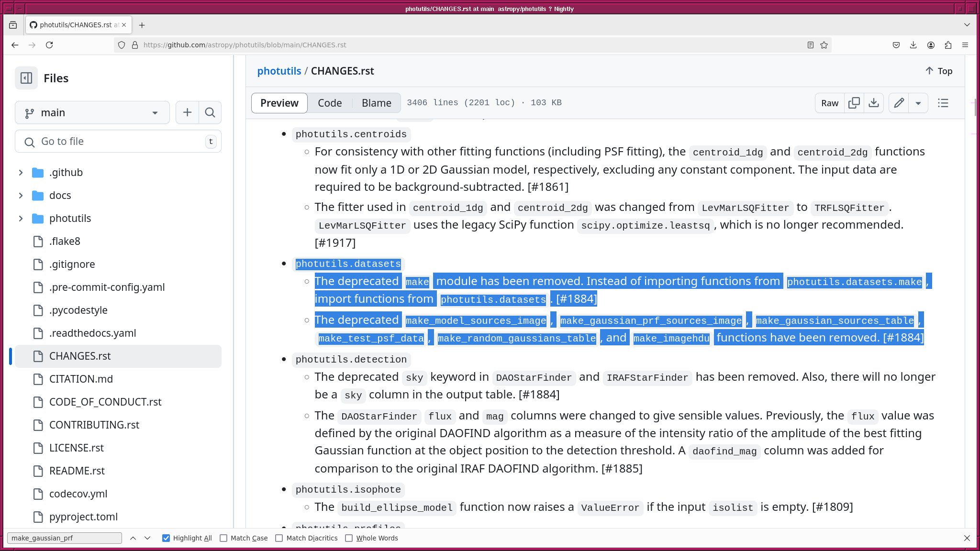Find previous match arrow

133,538
